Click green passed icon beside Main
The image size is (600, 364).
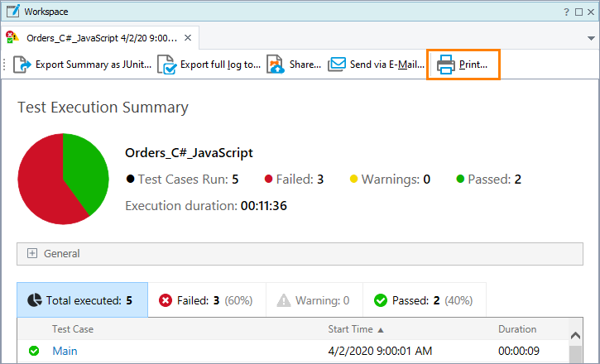[34, 351]
